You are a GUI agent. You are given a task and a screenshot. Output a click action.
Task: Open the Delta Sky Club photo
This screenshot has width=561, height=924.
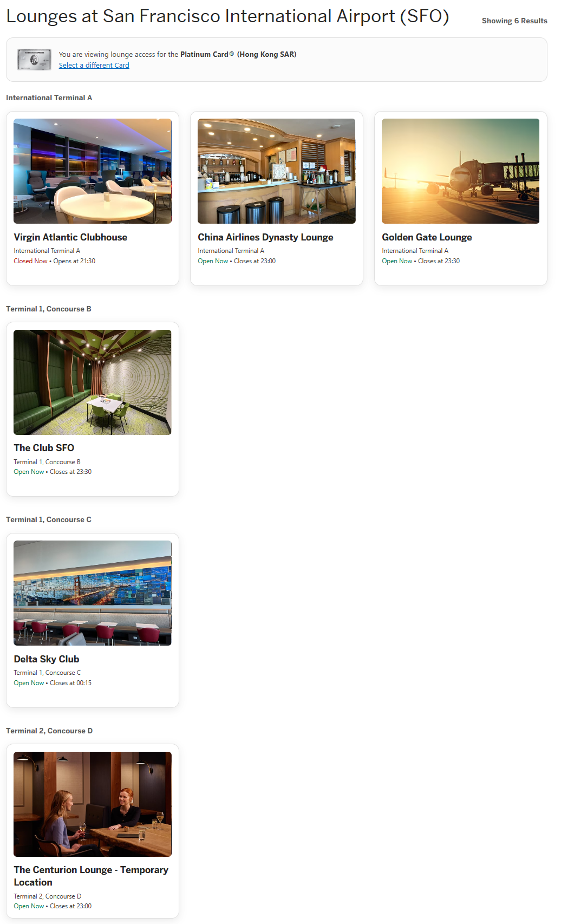click(x=93, y=593)
